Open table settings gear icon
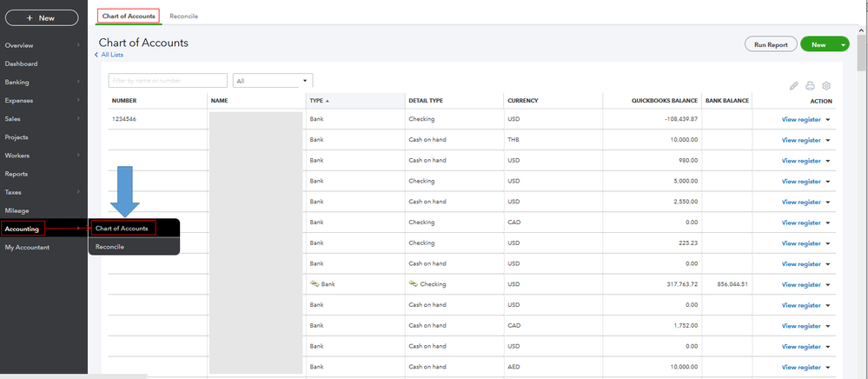The width and height of the screenshot is (868, 379). (826, 86)
